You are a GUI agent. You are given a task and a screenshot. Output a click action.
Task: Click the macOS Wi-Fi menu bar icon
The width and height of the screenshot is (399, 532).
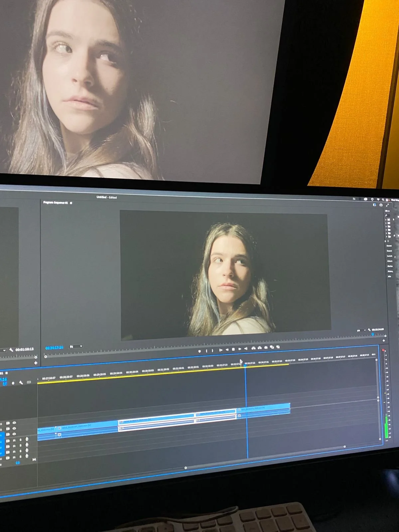point(378,199)
